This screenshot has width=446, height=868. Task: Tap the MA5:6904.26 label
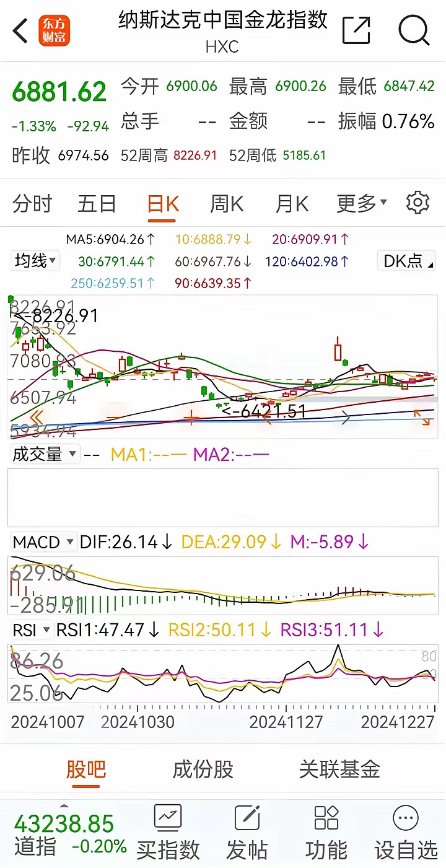[111, 239]
